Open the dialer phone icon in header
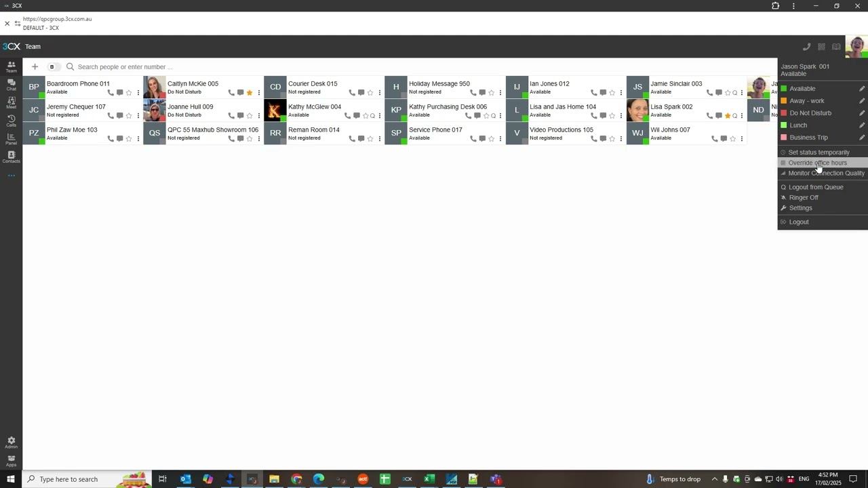868x488 pixels. coord(806,47)
